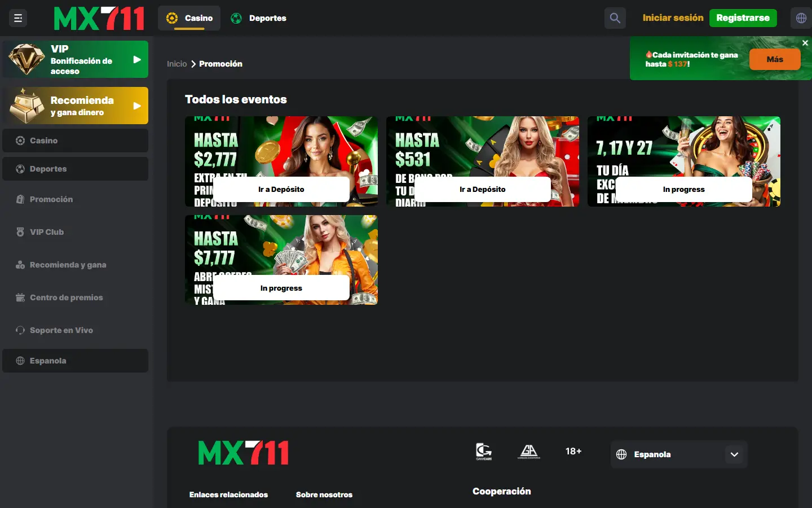Click the play arrow on VIP banner
The width and height of the screenshot is (812, 508).
click(137, 59)
